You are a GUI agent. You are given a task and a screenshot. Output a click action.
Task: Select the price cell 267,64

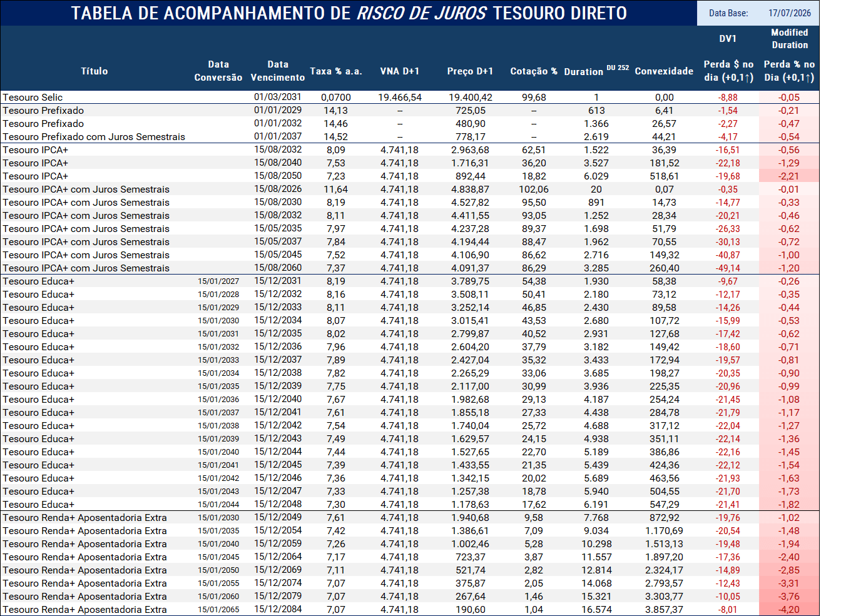tap(471, 597)
